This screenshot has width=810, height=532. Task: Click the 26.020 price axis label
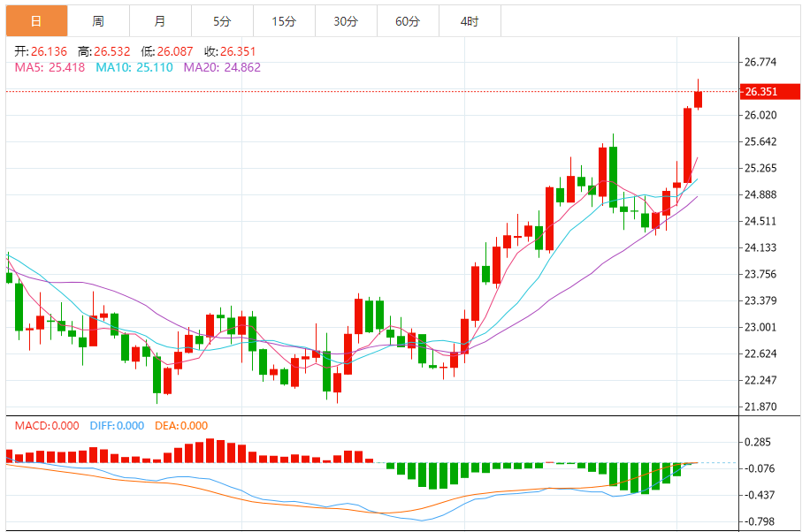point(760,115)
